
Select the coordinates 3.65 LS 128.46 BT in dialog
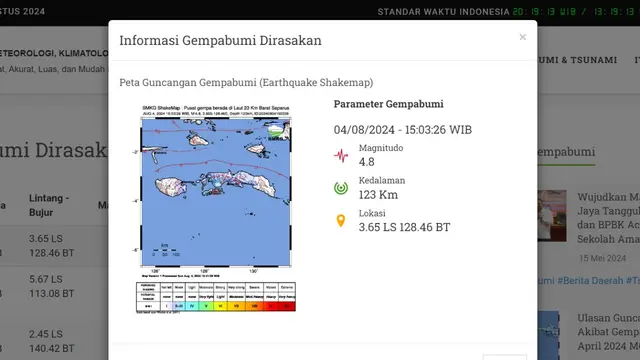pos(404,227)
